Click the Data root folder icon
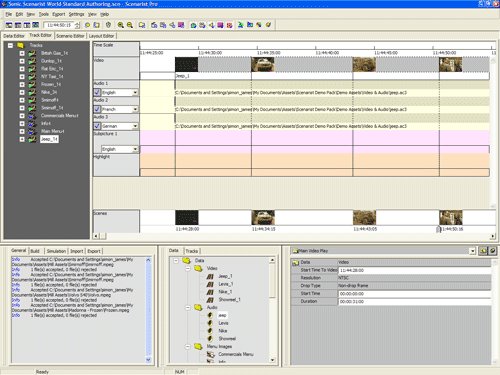This screenshot has height=375, width=500. pos(186,260)
